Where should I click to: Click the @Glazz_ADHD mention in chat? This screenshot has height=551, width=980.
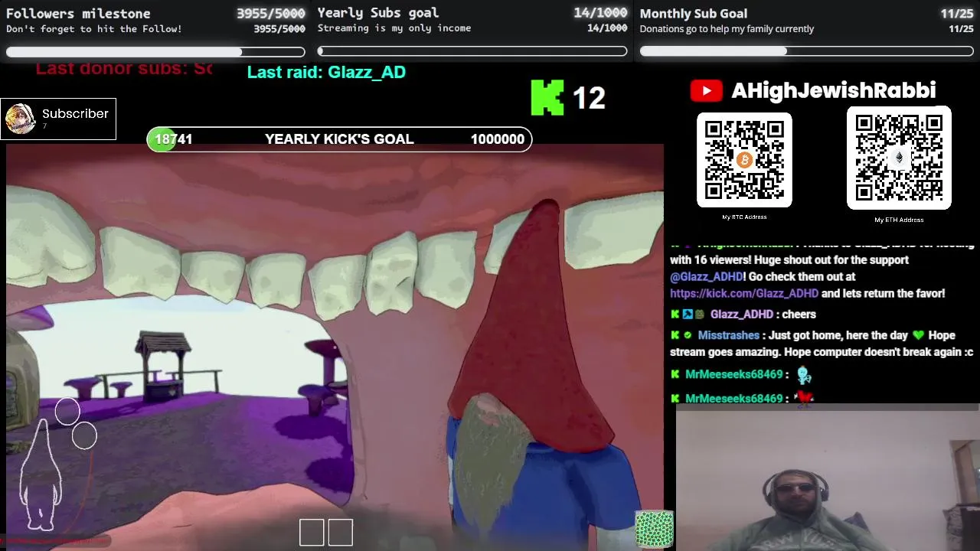point(707,276)
